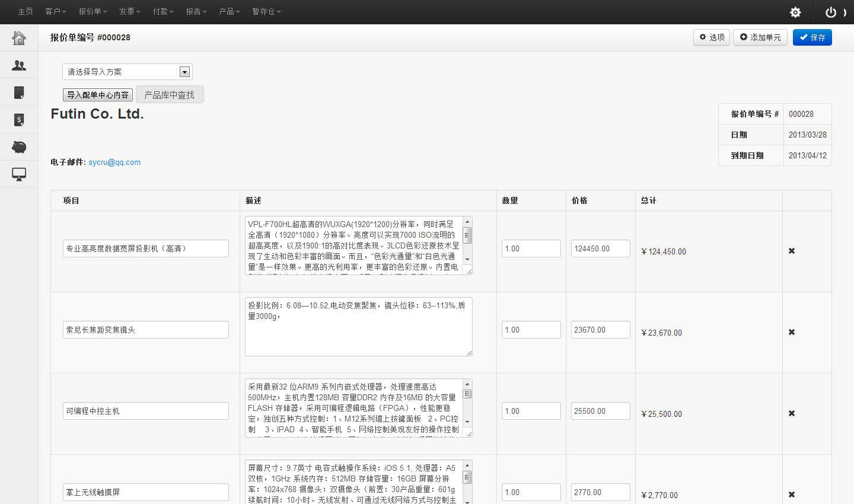Delete the 专业高亮度数据宽屏投影机 row
The image size is (854, 504).
pyautogui.click(x=792, y=251)
